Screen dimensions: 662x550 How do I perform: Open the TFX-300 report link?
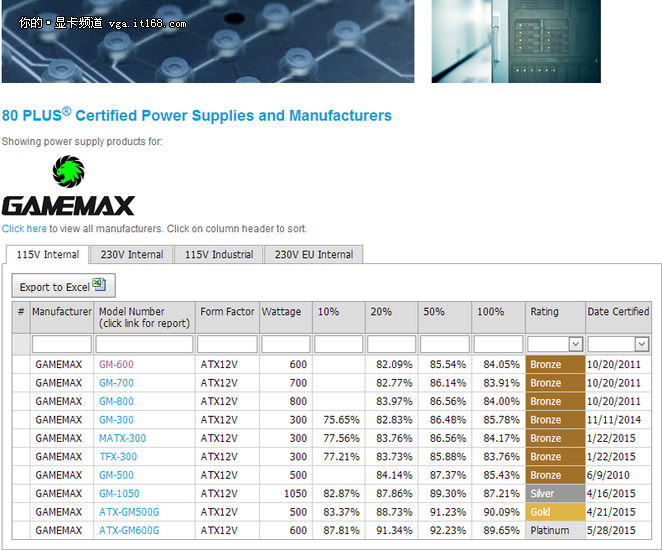tap(118, 457)
